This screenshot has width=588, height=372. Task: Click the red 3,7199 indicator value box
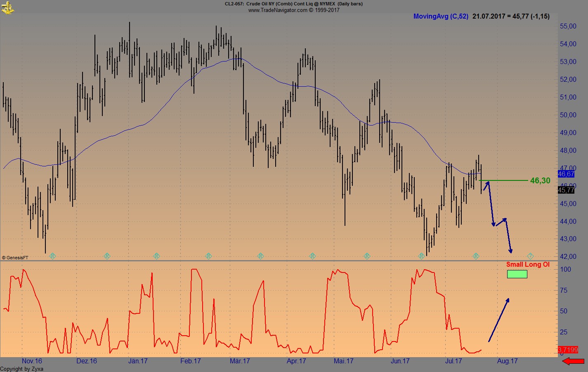(568, 350)
